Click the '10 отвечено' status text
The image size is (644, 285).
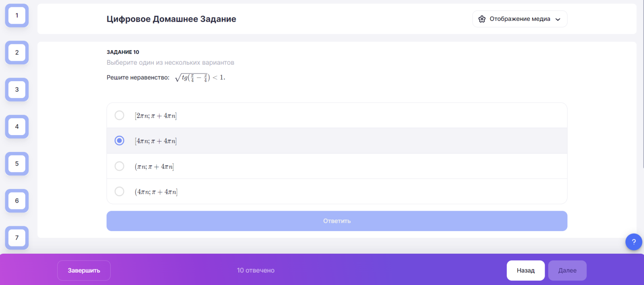[x=256, y=271]
